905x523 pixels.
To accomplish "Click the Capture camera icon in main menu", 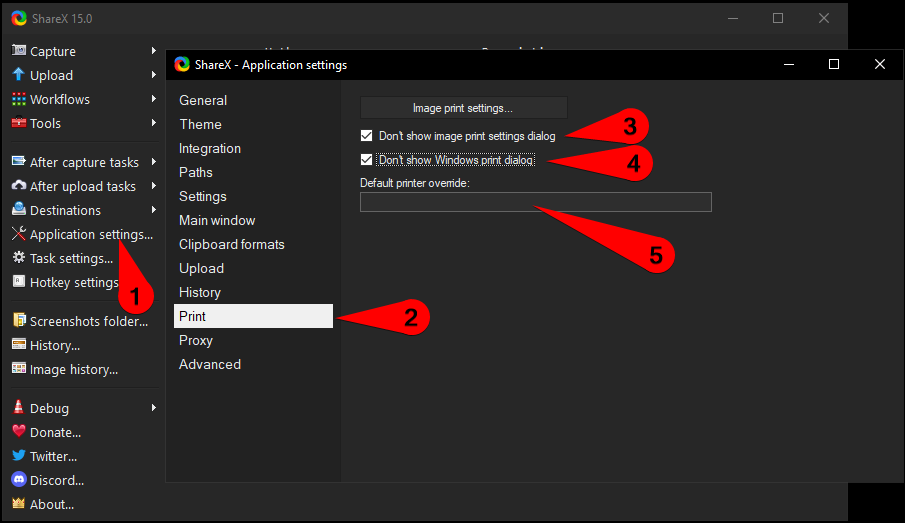I will [19, 50].
